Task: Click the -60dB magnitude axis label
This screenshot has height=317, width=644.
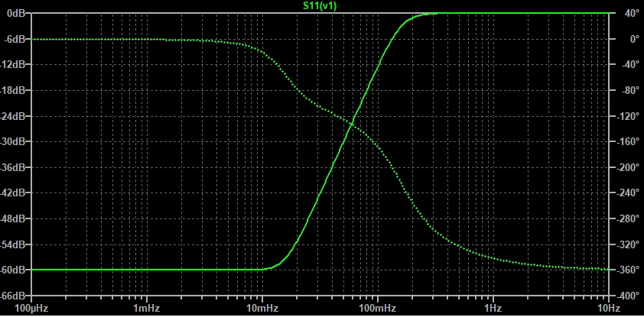Action: [x=13, y=270]
